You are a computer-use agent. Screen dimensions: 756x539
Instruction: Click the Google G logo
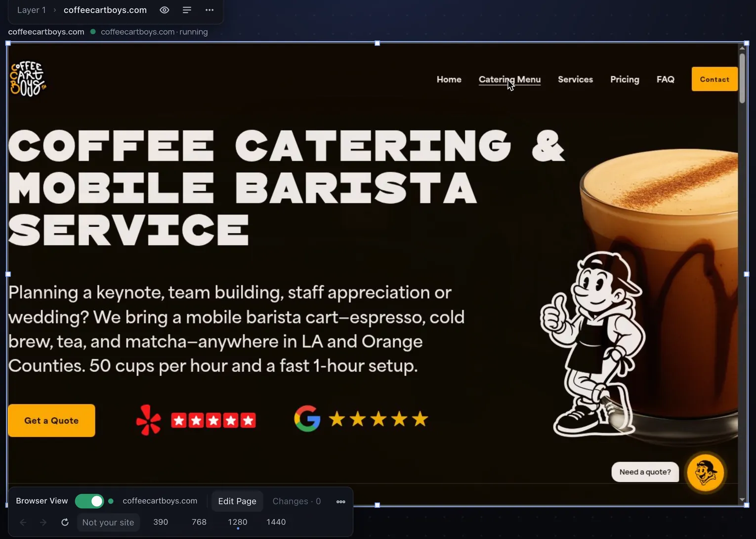coord(307,419)
